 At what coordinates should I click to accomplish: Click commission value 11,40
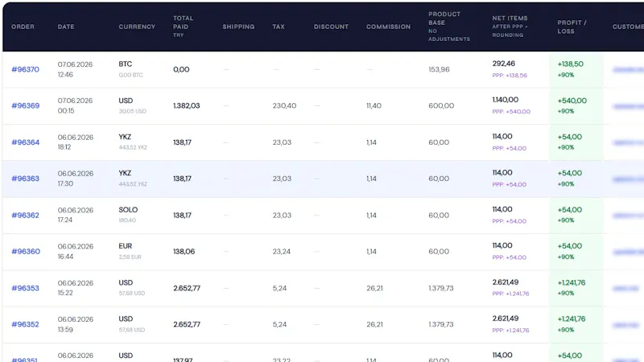(x=374, y=105)
